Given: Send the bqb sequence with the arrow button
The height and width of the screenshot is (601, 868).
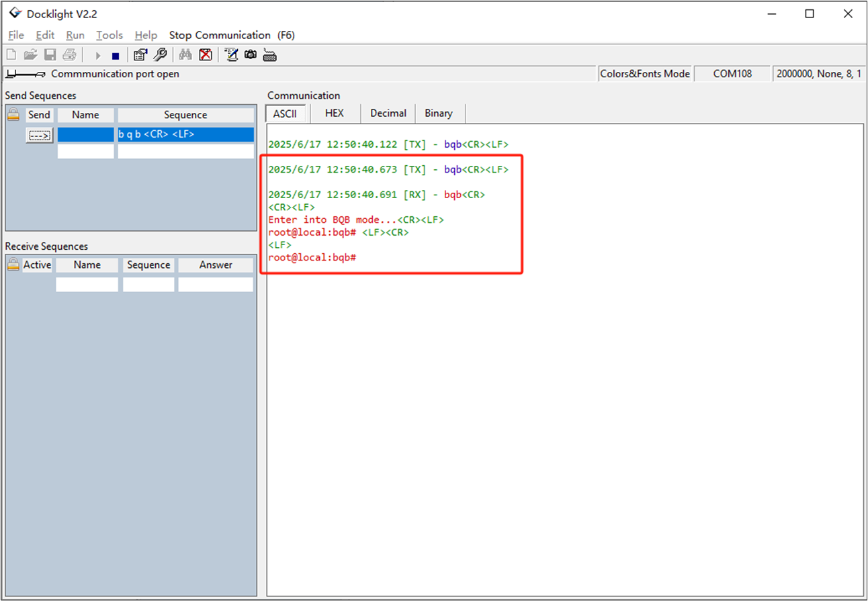Looking at the screenshot, I should 40,135.
